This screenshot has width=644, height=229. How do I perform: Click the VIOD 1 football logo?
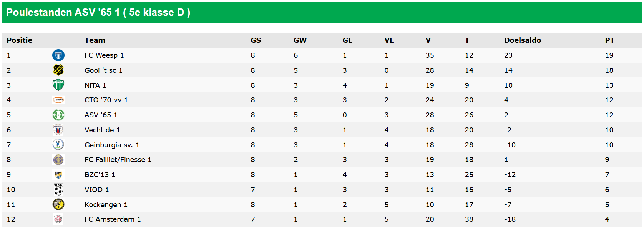point(58,189)
